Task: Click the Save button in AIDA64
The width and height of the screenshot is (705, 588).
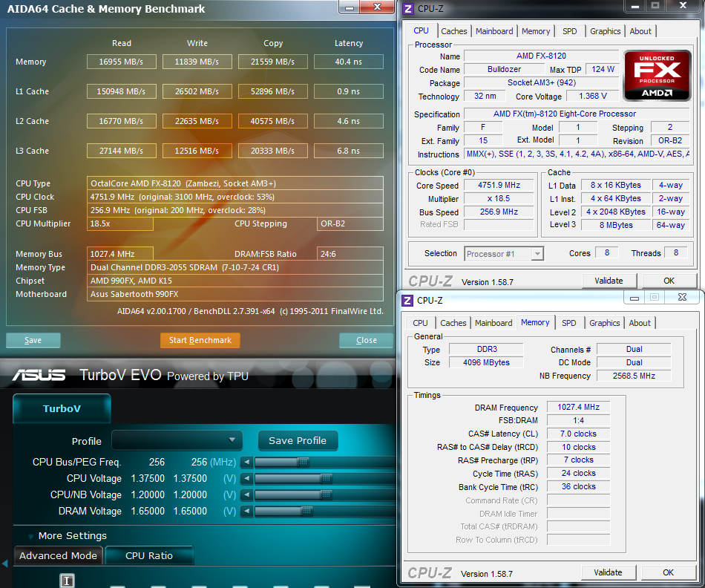Action: (x=33, y=340)
